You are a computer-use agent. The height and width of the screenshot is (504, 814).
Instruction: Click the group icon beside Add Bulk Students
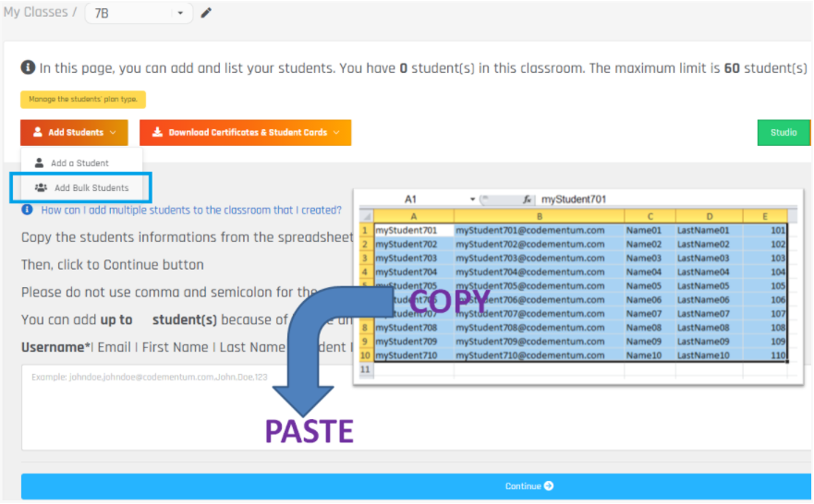click(41, 187)
